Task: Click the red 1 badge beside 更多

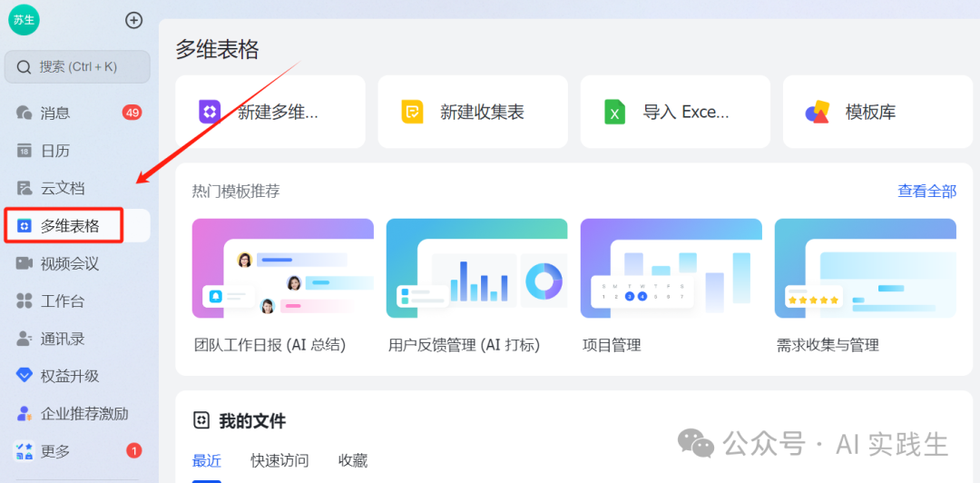Action: pos(133,450)
